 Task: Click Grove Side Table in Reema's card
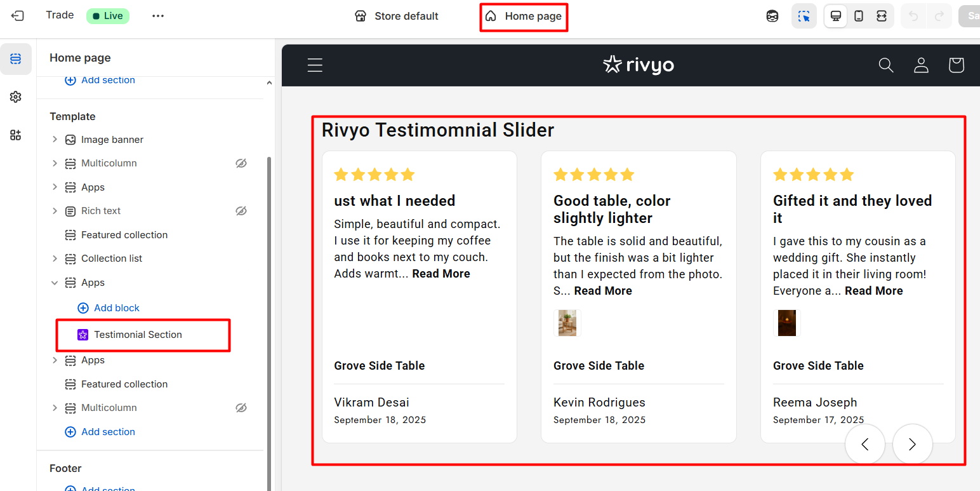818,366
